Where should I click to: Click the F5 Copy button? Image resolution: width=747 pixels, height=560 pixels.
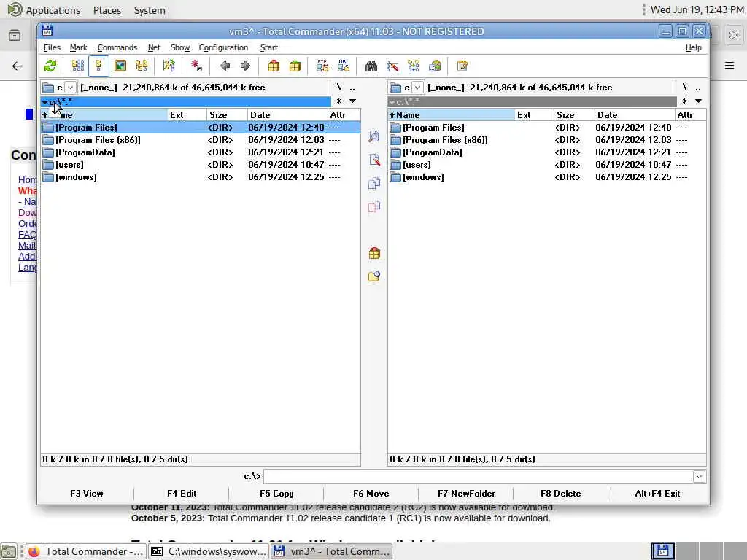click(276, 494)
